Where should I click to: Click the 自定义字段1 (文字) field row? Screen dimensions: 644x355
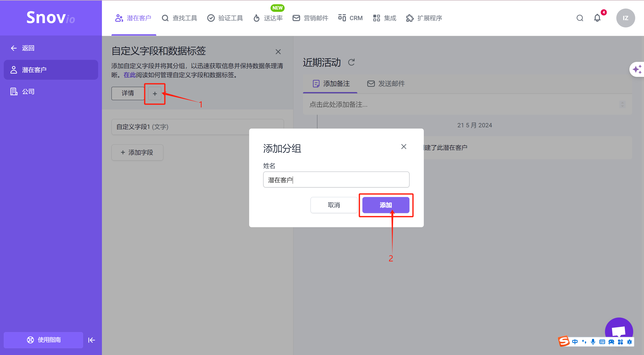(x=198, y=127)
